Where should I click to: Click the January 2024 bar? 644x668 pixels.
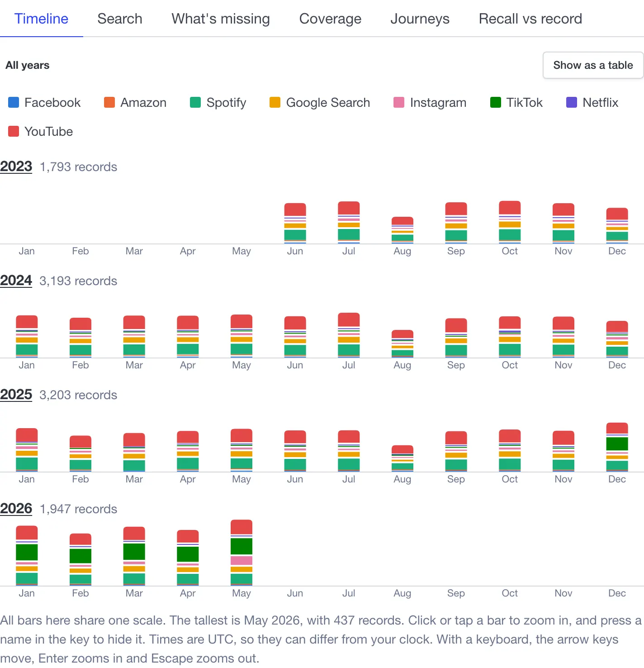27,337
